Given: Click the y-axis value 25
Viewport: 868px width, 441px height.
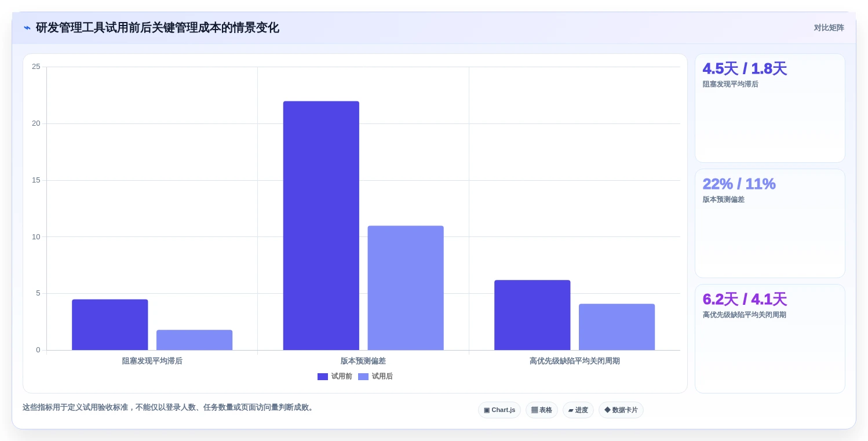Looking at the screenshot, I should tap(36, 67).
